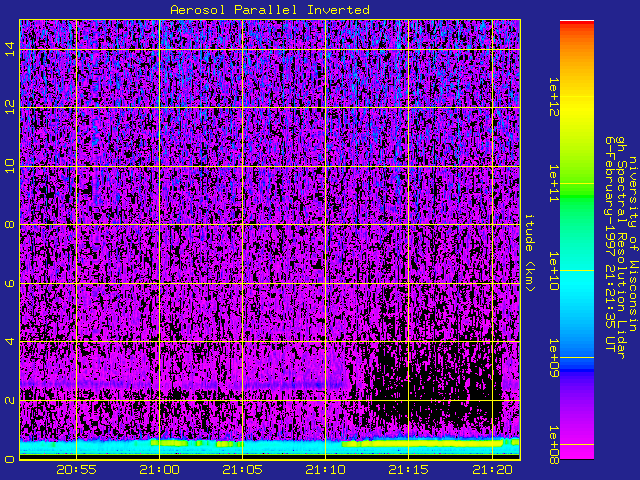Click the 21:05 time axis label
Screen dimensions: 640x480
click(x=242, y=470)
